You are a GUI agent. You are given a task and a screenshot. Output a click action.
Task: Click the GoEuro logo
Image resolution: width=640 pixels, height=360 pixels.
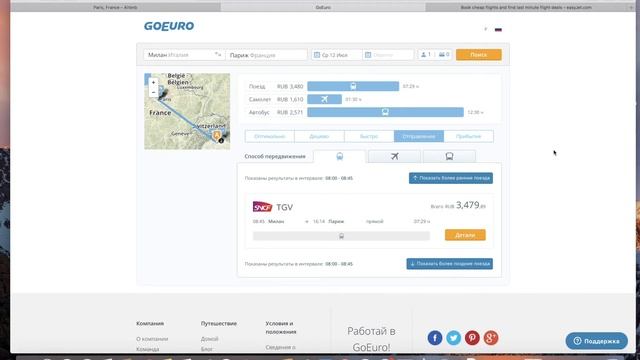pyautogui.click(x=169, y=26)
